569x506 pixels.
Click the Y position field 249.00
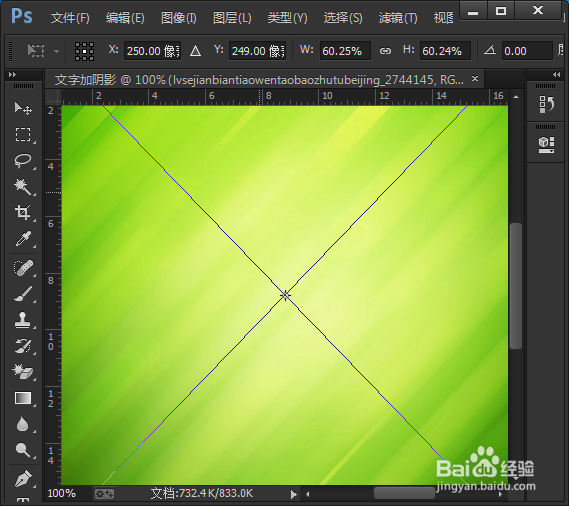258,51
